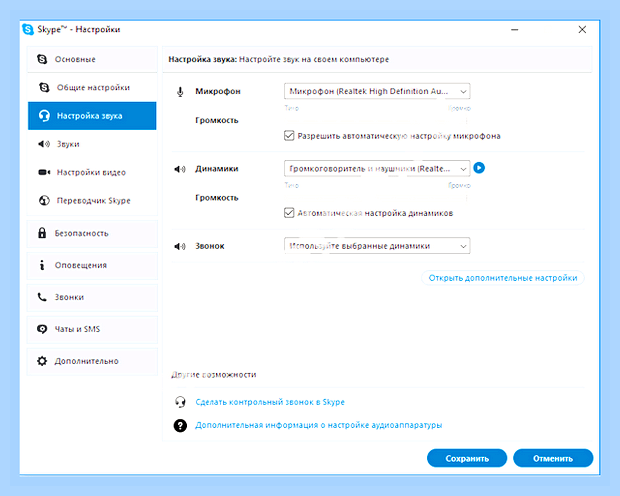Click the Skype logo in title bar
Image resolution: width=620 pixels, height=496 pixels.
(28, 29)
